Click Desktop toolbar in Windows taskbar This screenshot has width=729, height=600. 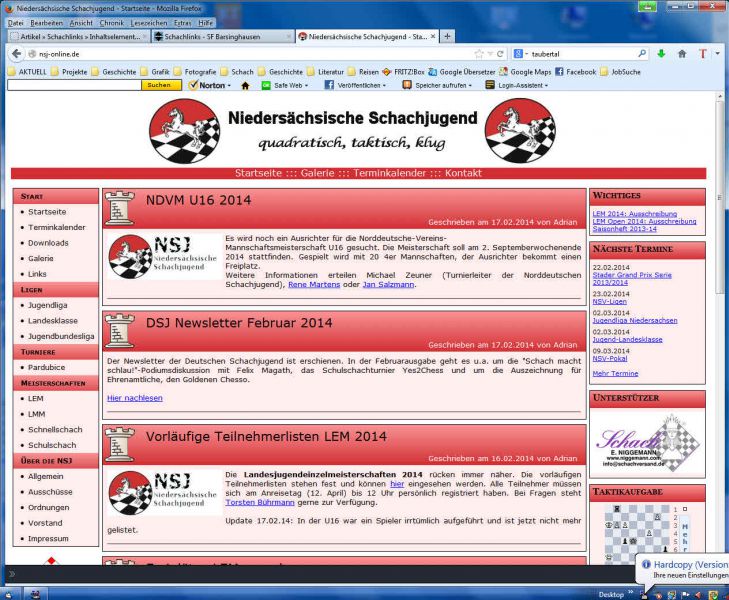[611, 594]
